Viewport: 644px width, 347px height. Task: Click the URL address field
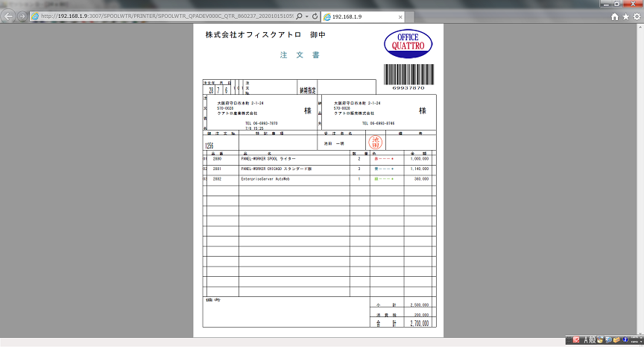point(164,16)
